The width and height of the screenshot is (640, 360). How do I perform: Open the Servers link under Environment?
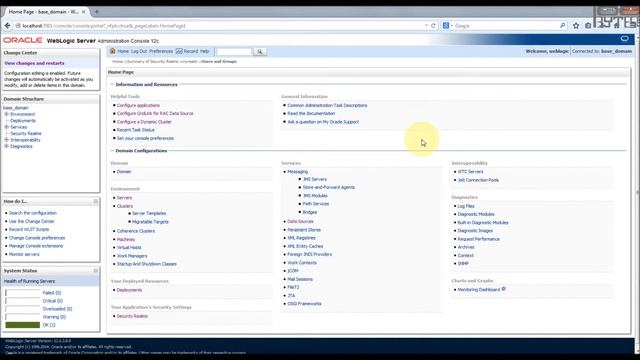(124, 198)
